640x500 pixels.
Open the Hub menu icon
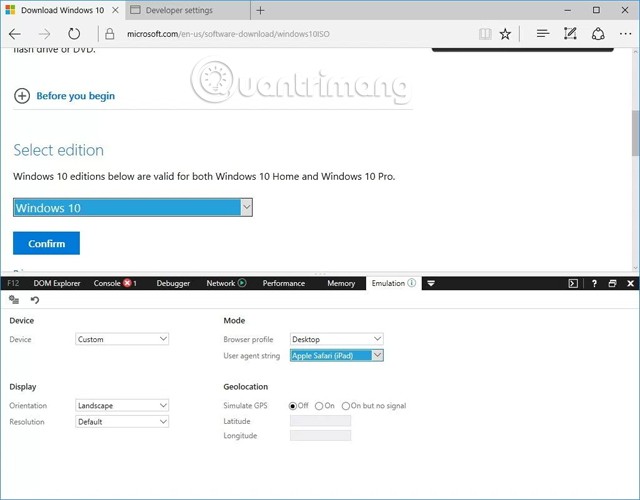tap(543, 33)
